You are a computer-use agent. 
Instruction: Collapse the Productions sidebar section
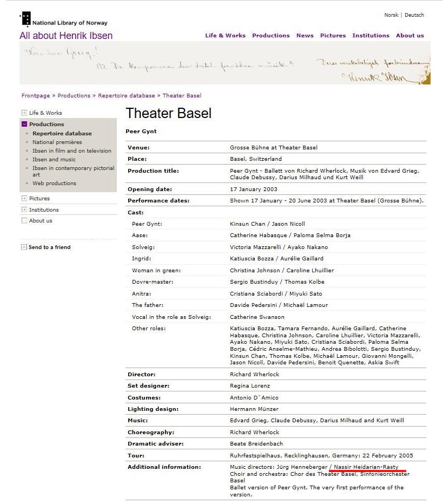tap(24, 125)
